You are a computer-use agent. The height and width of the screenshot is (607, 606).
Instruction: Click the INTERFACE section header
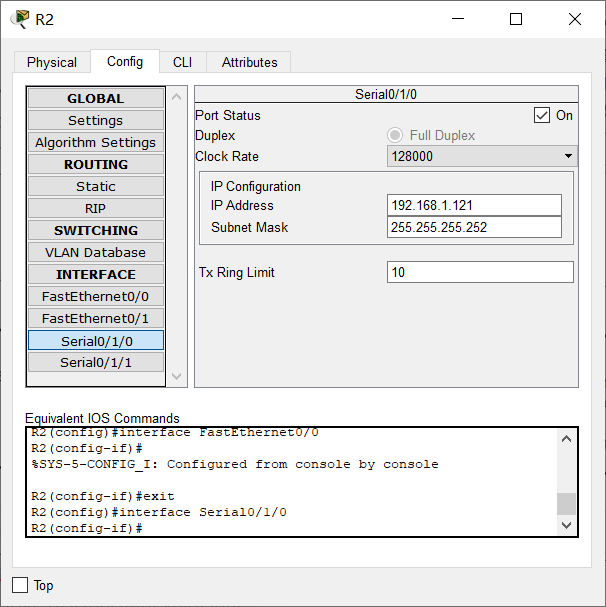tap(96, 274)
